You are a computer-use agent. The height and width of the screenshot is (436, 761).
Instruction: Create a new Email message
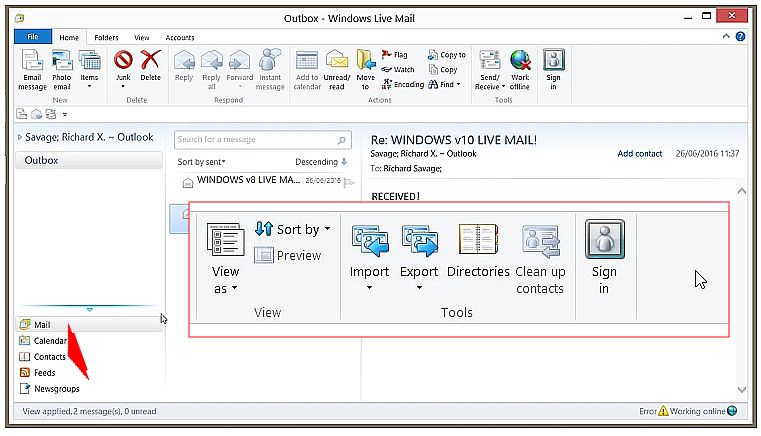pos(33,70)
